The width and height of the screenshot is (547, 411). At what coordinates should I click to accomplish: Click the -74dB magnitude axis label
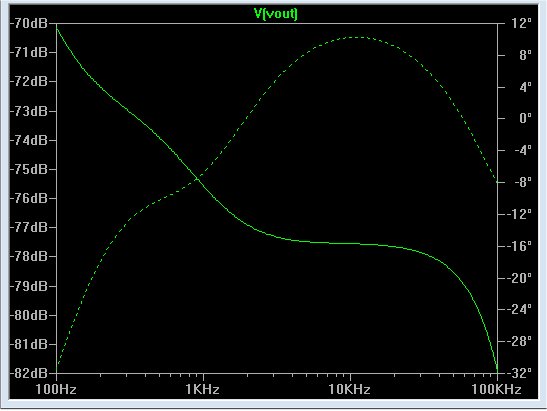(x=29, y=140)
